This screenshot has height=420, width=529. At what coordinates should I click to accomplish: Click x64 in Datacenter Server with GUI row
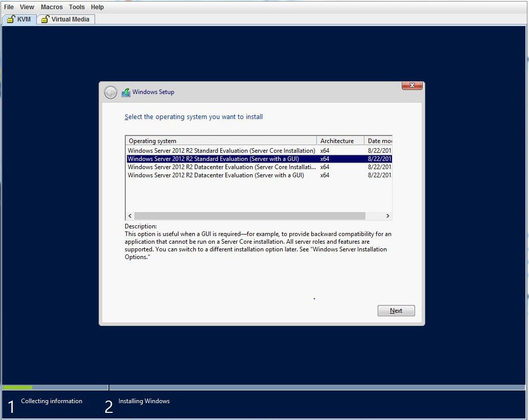pos(325,175)
